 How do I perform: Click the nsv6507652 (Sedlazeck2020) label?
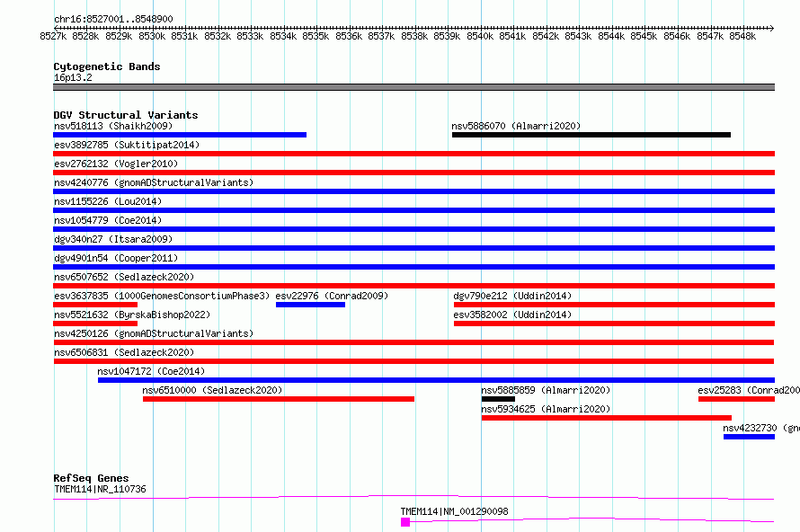click(124, 277)
